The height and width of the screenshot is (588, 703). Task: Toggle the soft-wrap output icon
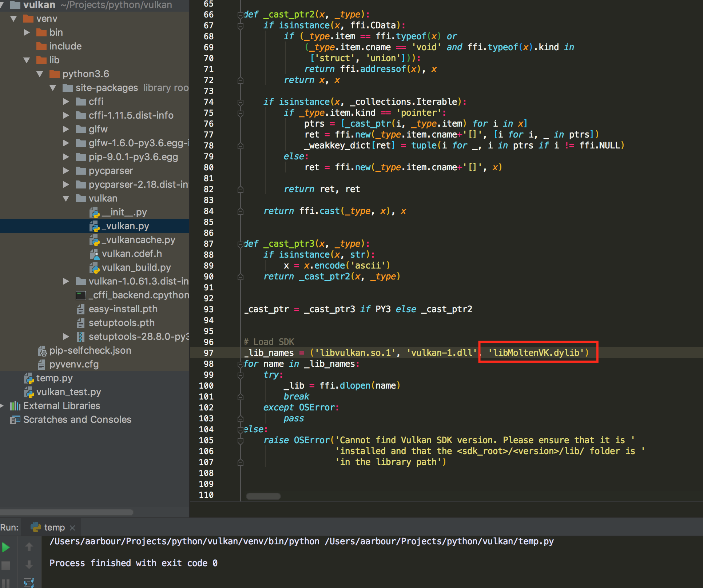(x=29, y=582)
